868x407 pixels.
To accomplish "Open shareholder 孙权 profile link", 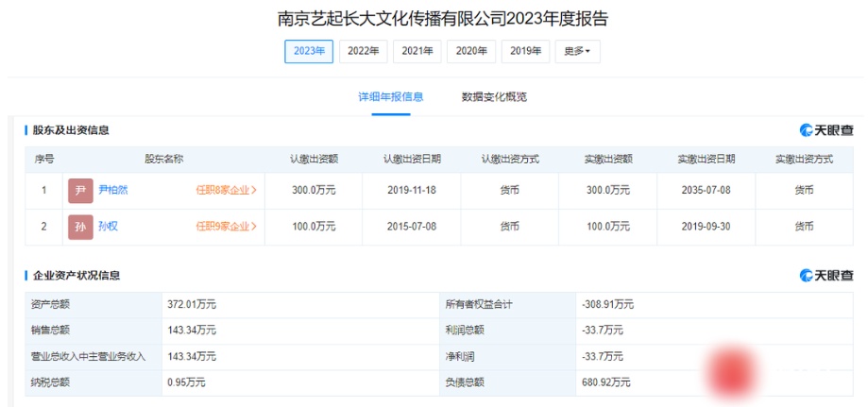I will [108, 227].
